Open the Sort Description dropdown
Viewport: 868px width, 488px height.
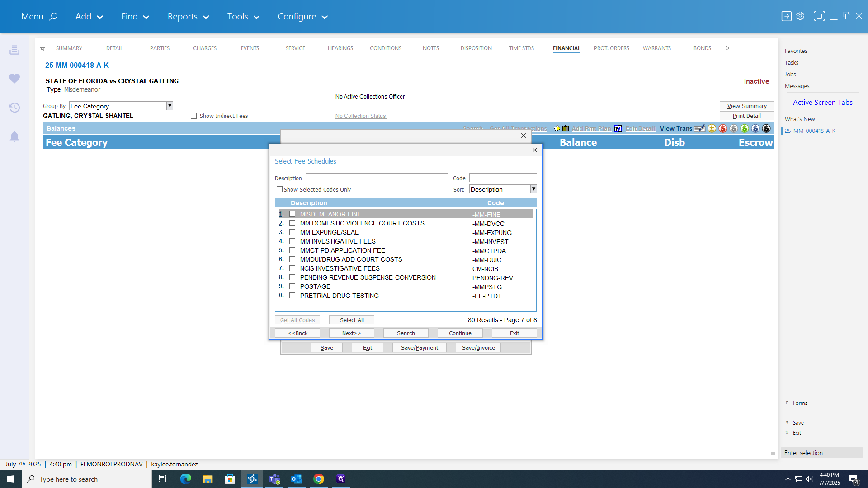(x=534, y=189)
